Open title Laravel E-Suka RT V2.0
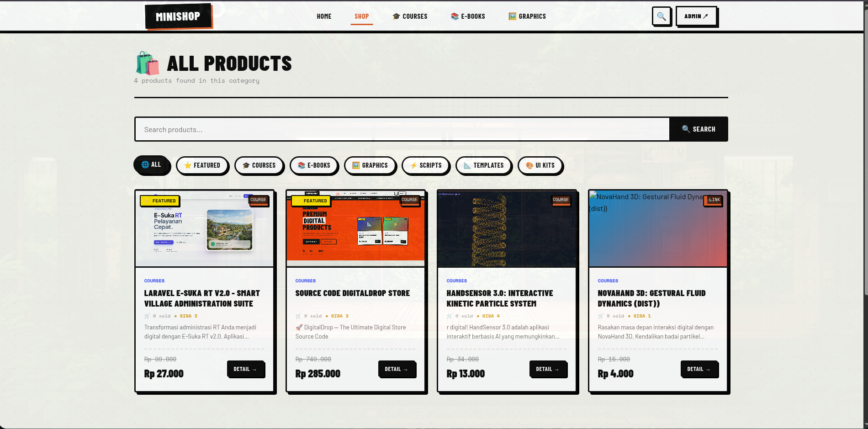 202,298
